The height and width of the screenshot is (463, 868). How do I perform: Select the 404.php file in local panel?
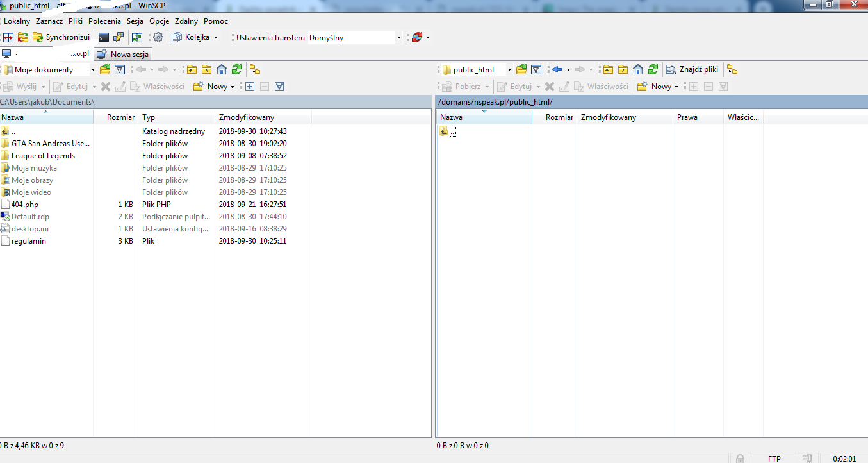pyautogui.click(x=24, y=205)
